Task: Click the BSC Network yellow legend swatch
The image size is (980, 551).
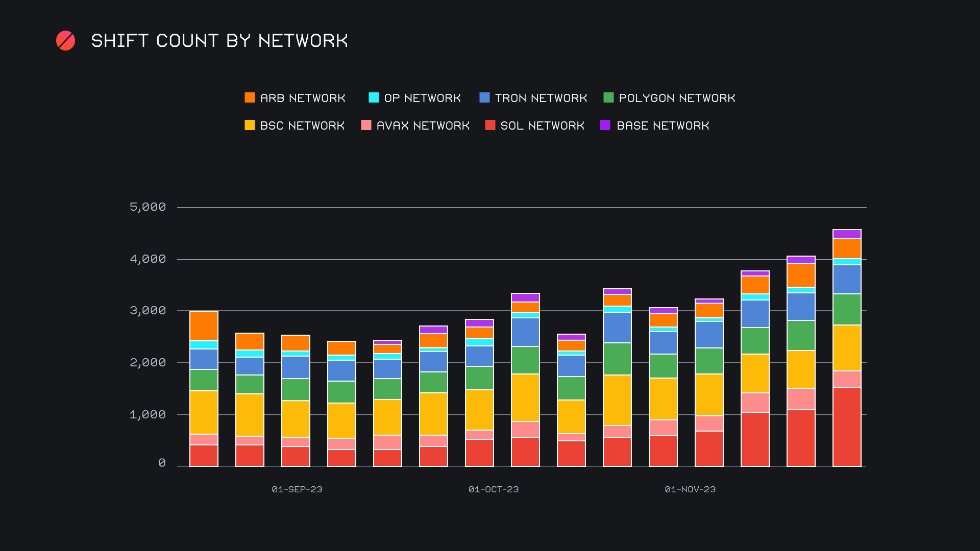Action: pyautogui.click(x=250, y=125)
